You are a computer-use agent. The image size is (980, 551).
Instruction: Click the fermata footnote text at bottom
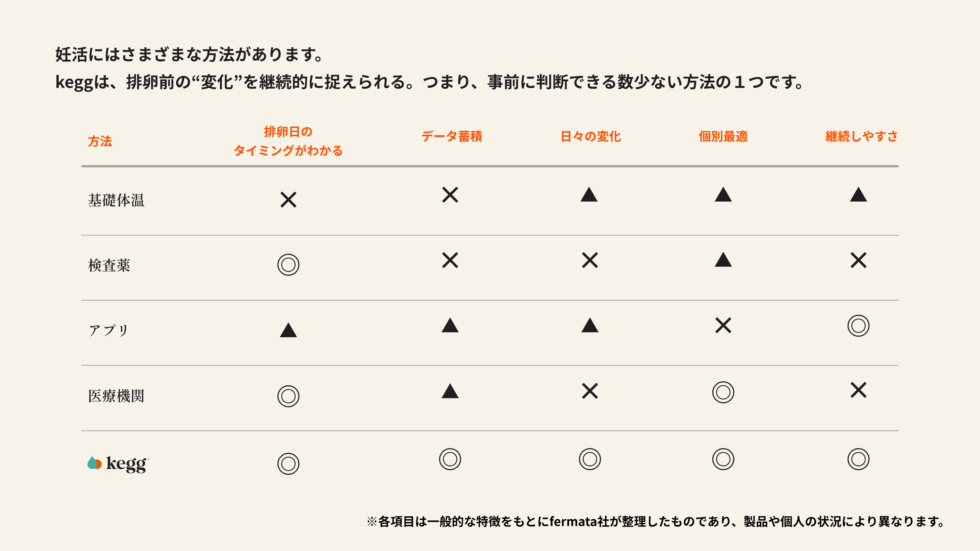656,521
